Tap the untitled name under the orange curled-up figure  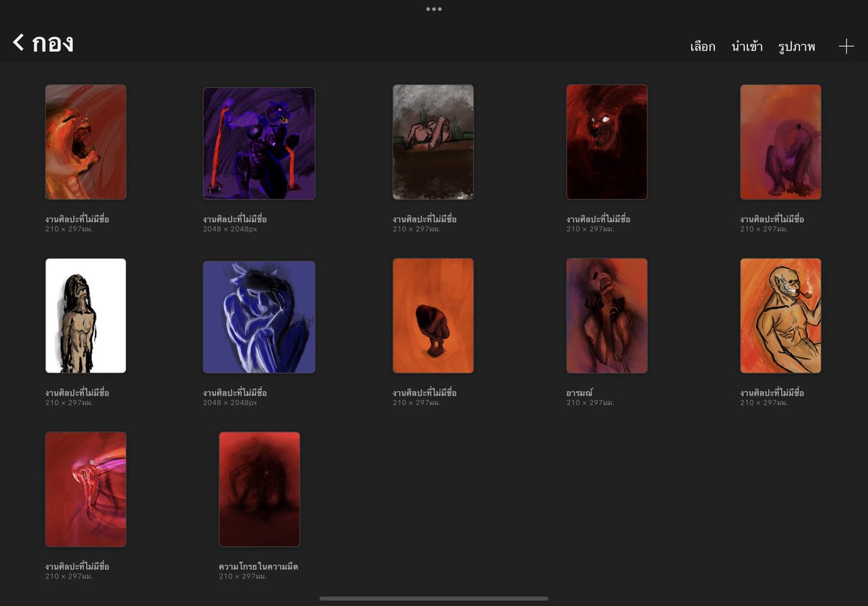coord(425,393)
